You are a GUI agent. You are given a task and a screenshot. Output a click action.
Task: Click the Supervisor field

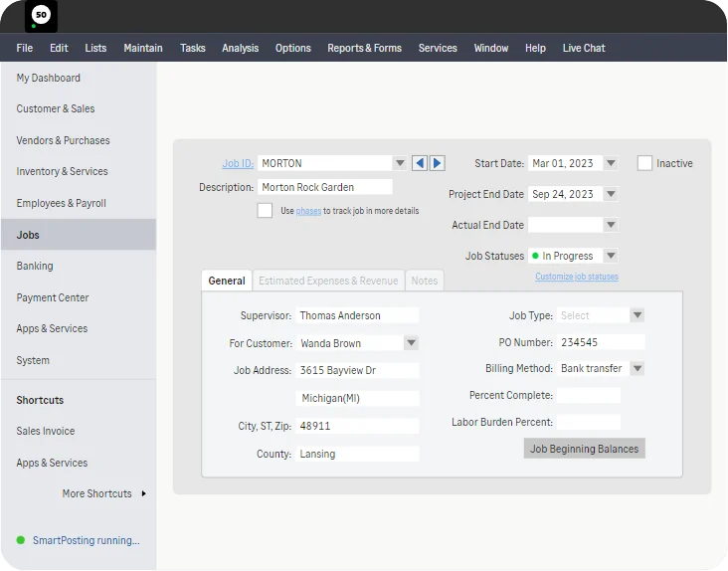click(357, 315)
